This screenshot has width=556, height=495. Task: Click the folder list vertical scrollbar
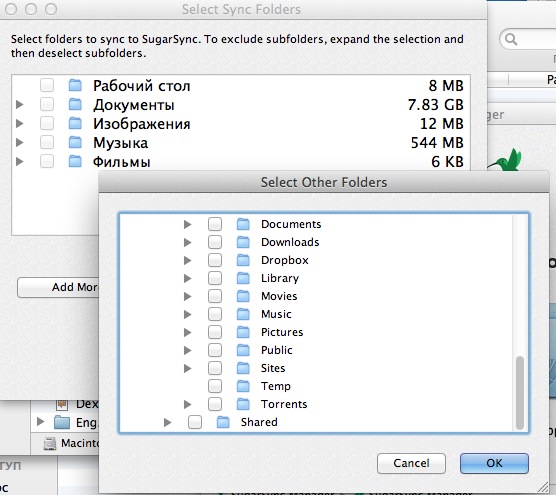point(520,393)
